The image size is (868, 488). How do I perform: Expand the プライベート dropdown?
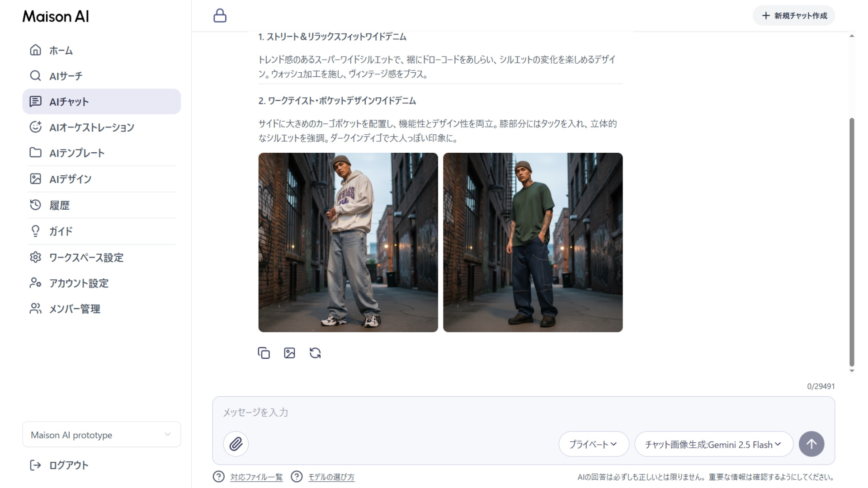593,444
